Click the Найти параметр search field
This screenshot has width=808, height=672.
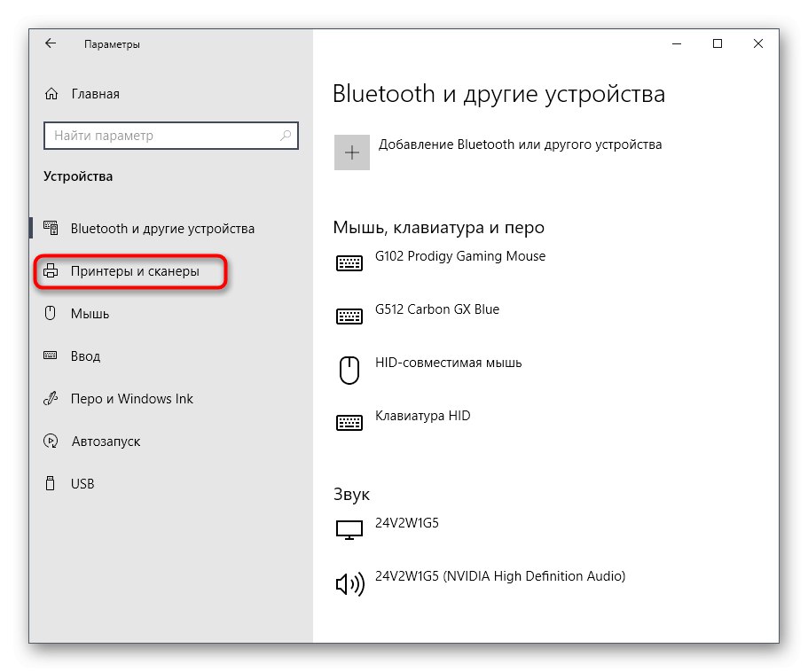pyautogui.click(x=170, y=136)
